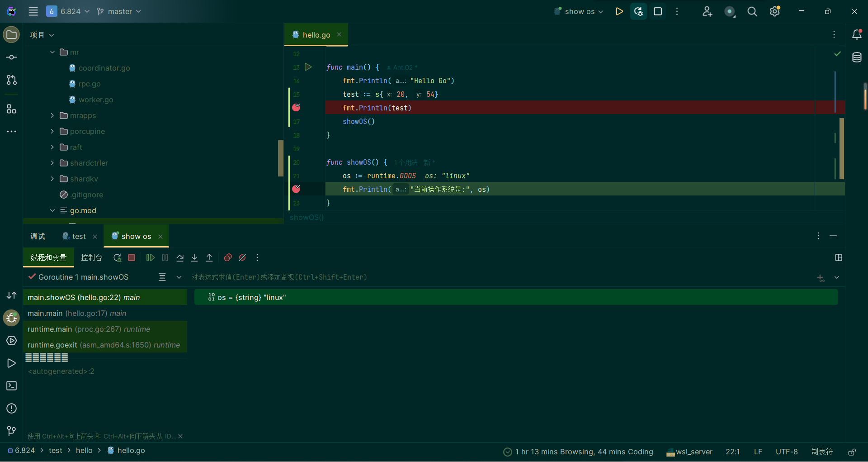Open Search Everywhere magnifier
Viewport: 868px width, 462px height.
click(752, 11)
